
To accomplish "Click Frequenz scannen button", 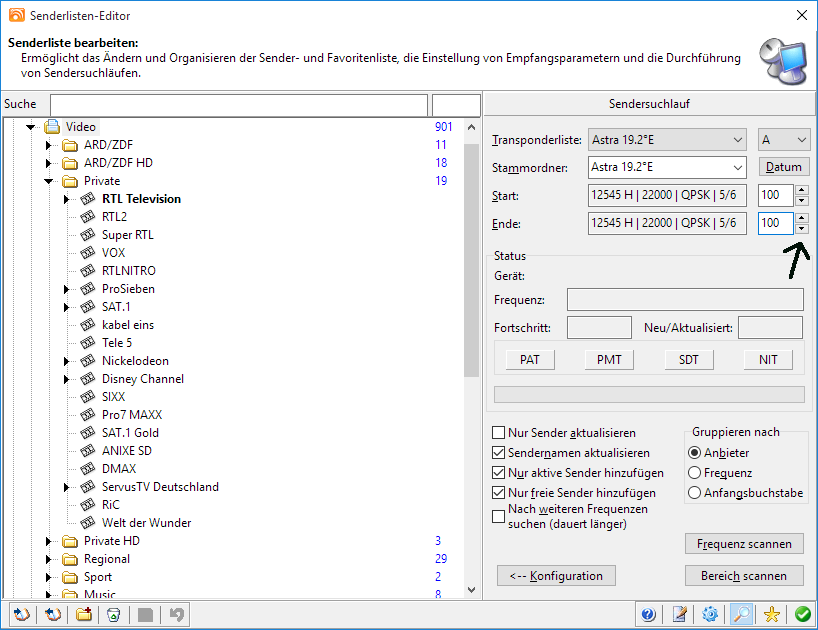I will [744, 544].
